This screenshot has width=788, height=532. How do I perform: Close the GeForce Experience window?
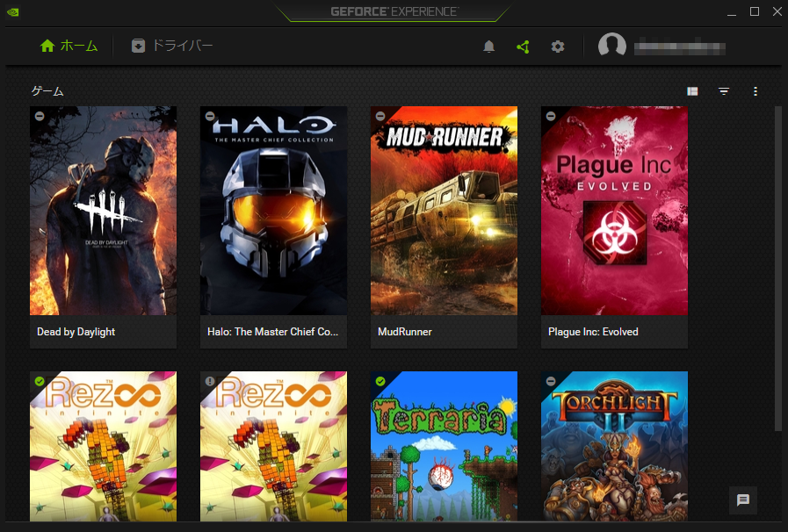777,11
